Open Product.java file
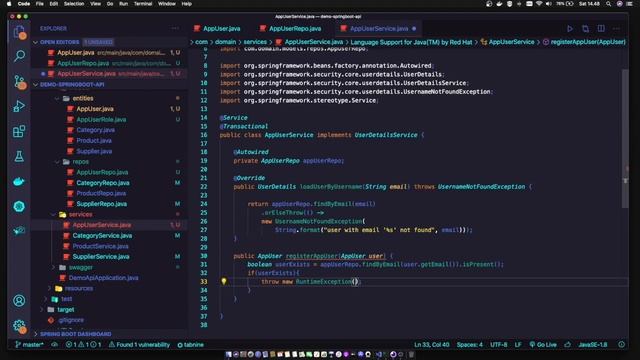This screenshot has width=640, height=360. (x=94, y=140)
